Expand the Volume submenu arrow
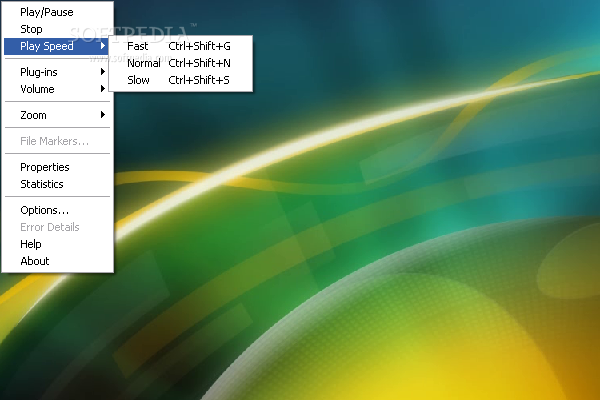Screen dimensions: 600x400 click(103, 89)
